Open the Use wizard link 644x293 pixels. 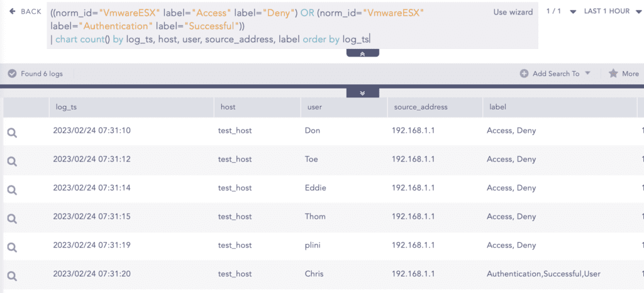click(x=513, y=12)
